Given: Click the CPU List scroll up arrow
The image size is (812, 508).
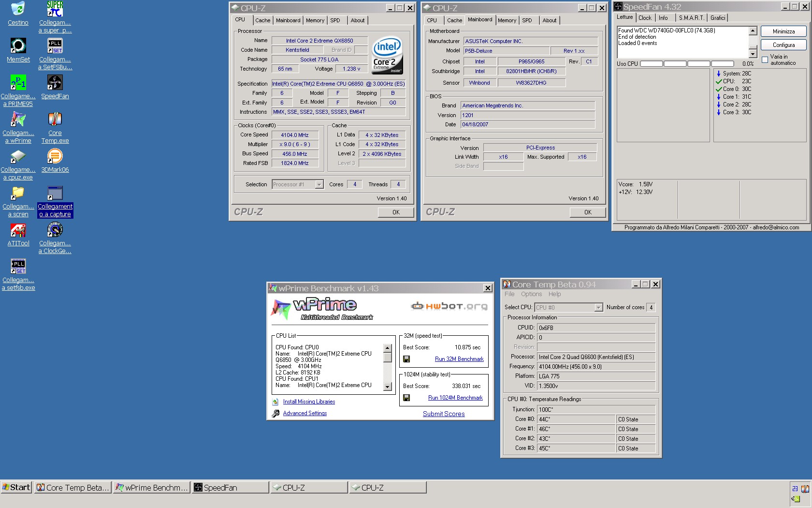Looking at the screenshot, I should click(x=387, y=348).
